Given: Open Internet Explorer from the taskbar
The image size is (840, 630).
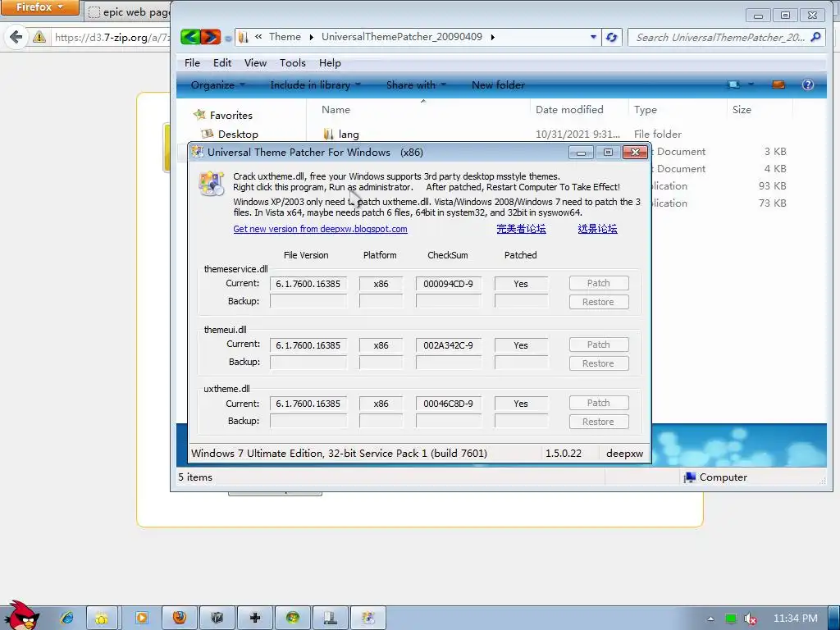Looking at the screenshot, I should coord(67,618).
